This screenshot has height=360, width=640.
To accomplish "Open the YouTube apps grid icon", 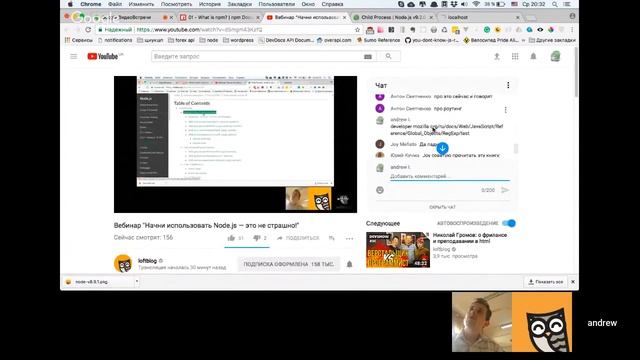I will [x=515, y=57].
